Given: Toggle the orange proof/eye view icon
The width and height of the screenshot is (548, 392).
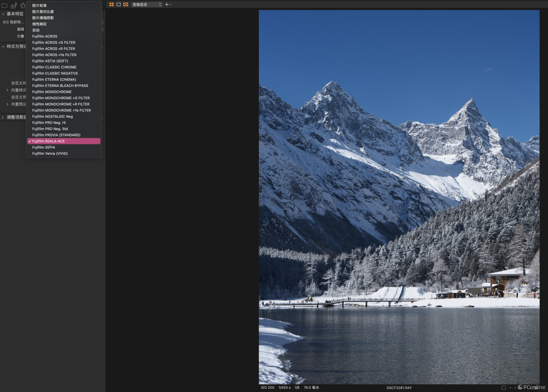Looking at the screenshot, I should tap(125, 4).
